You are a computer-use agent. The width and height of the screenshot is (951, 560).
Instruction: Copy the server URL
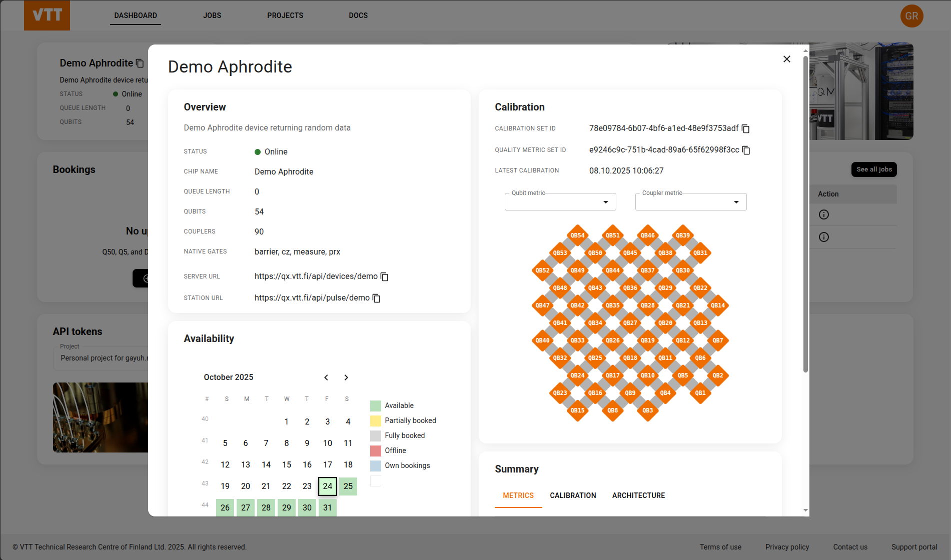384,277
